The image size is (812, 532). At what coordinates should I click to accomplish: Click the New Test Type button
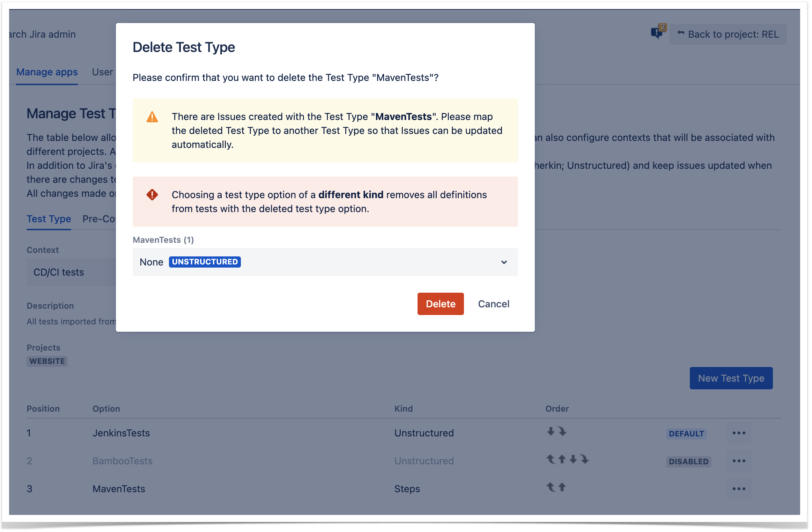731,378
